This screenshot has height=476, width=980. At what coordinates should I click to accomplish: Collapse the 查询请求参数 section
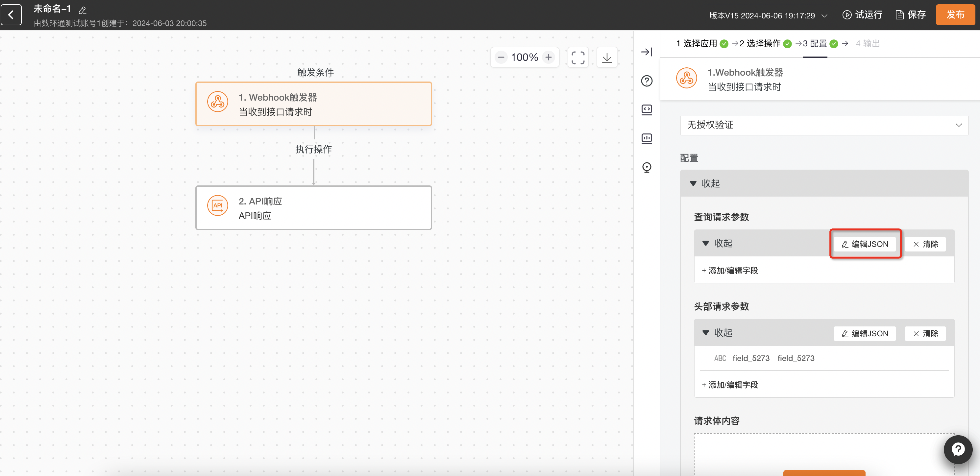tap(717, 243)
